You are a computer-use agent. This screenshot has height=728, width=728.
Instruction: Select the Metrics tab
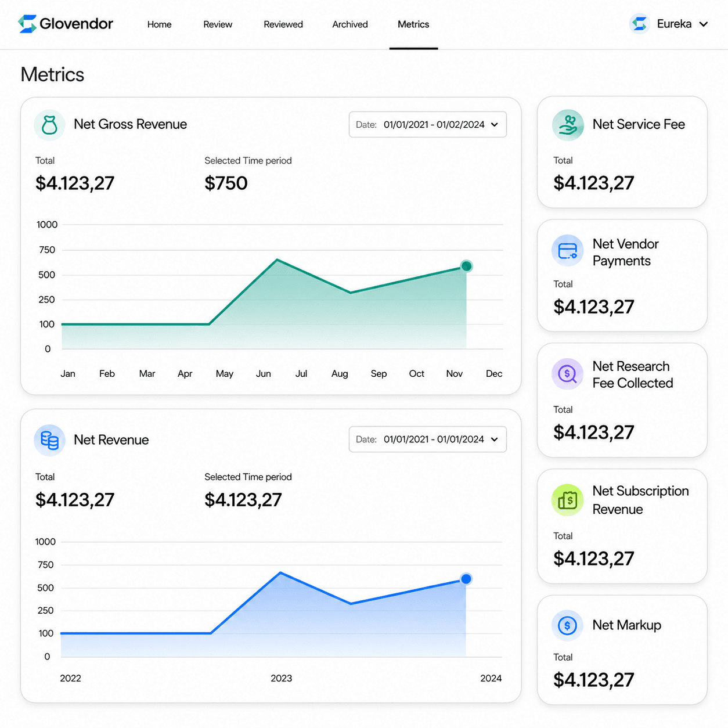(x=413, y=24)
